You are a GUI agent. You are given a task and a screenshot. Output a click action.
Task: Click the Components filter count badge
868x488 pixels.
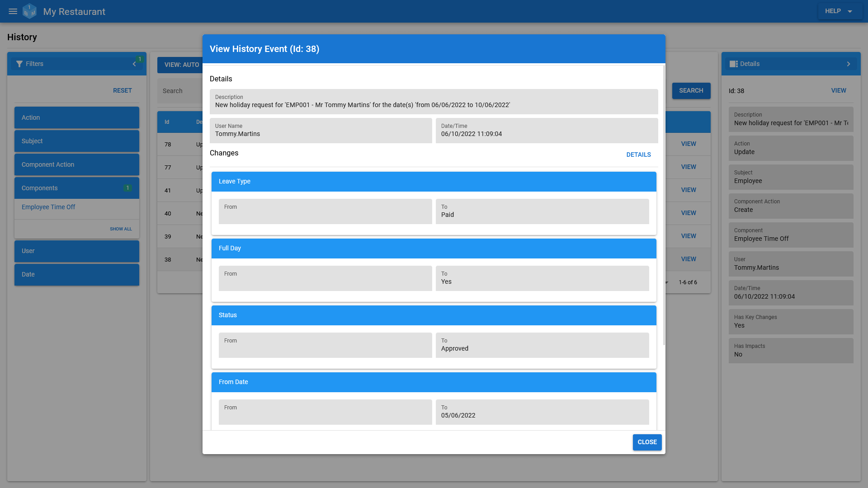point(127,188)
